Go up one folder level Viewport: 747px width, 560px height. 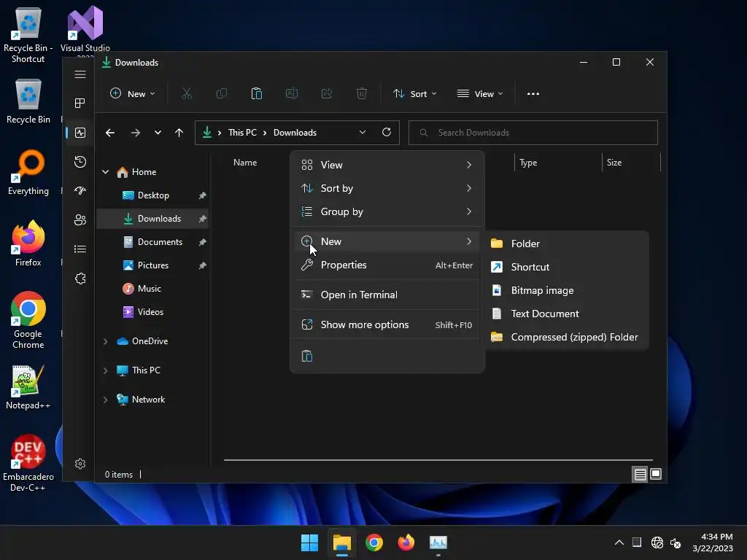(x=179, y=133)
